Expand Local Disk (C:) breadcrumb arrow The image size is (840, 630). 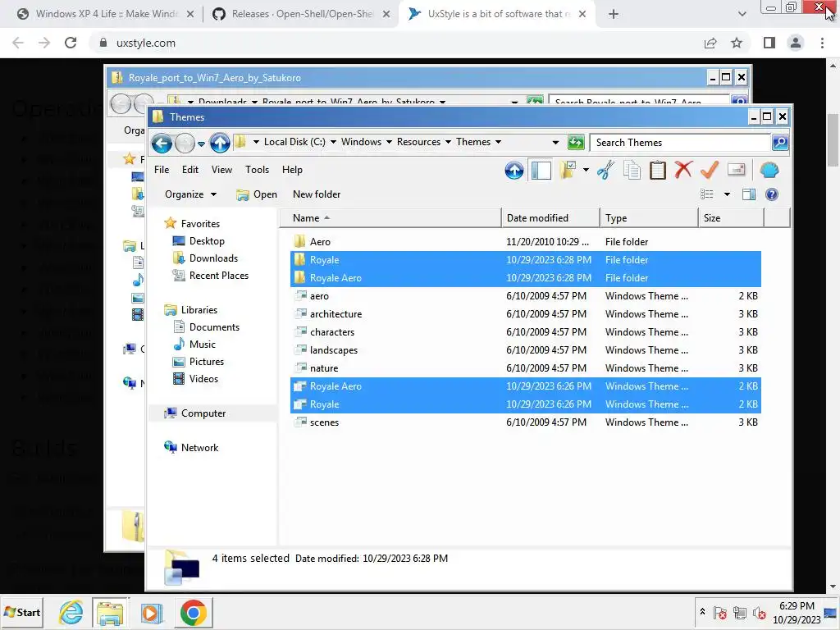pos(333,142)
